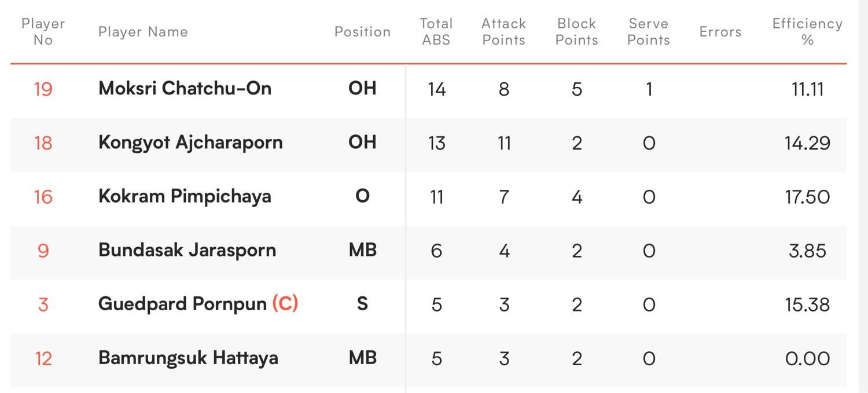
Task: Open player Moksri Chatchu-On
Action: [185, 89]
